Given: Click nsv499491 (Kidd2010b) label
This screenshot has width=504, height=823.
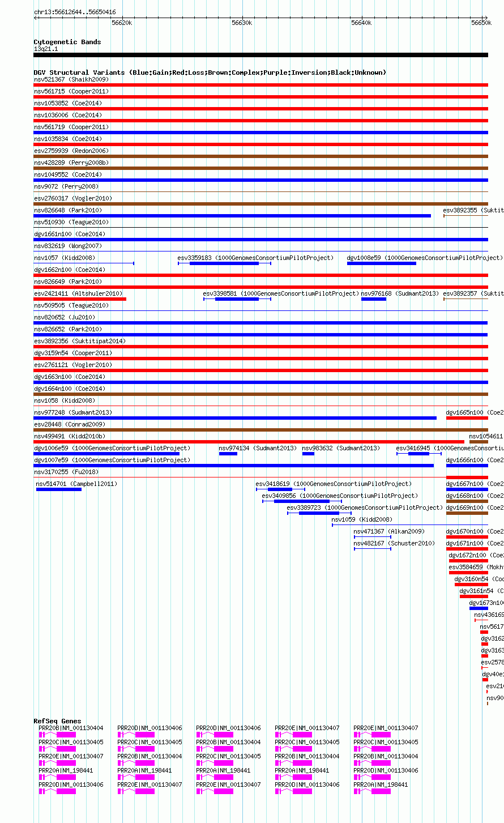Looking at the screenshot, I should (x=70, y=436).
